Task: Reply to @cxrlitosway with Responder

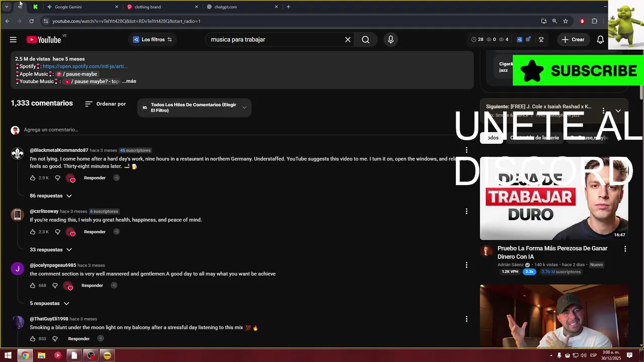Action: [95, 232]
